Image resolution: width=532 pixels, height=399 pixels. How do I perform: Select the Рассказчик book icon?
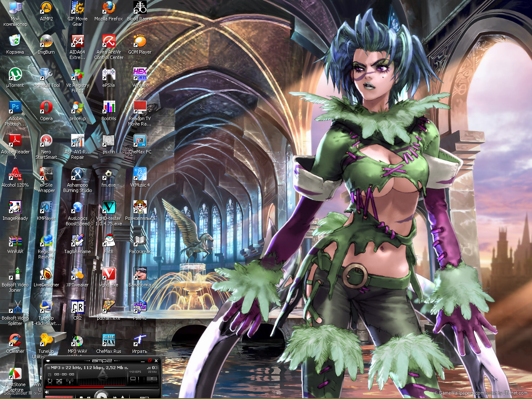click(x=140, y=241)
